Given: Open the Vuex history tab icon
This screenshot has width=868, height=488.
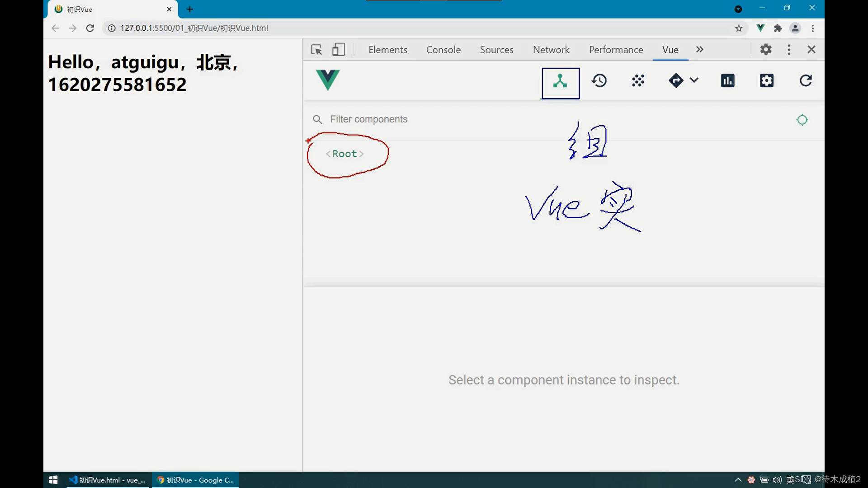Looking at the screenshot, I should point(599,81).
